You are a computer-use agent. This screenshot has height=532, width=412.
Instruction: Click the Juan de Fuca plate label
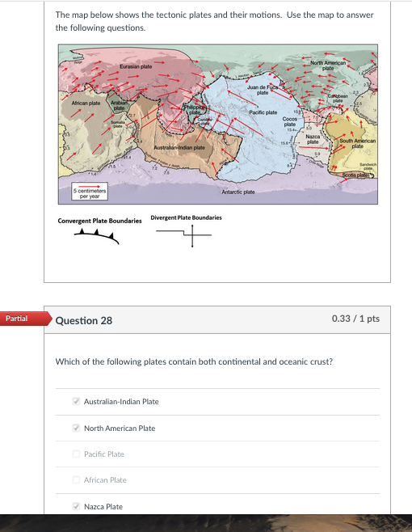(x=263, y=90)
